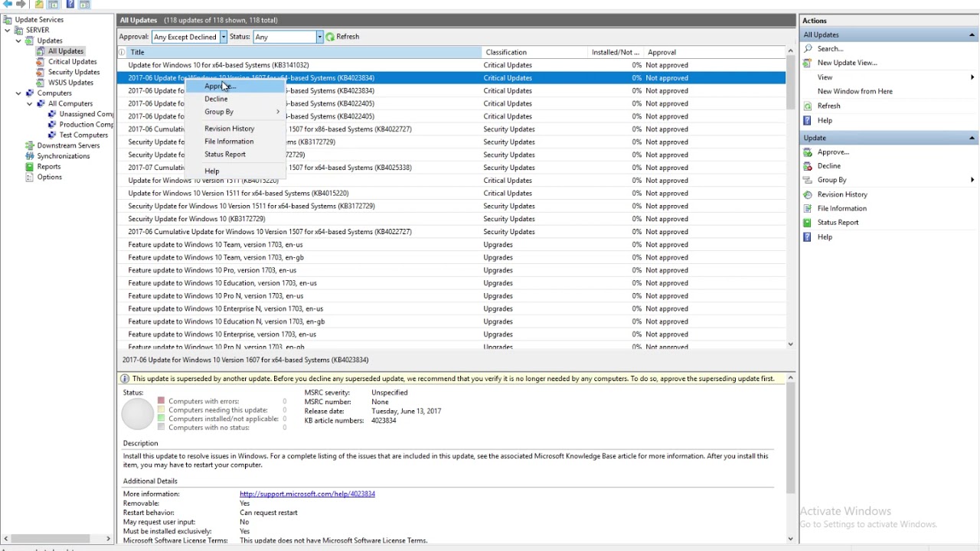Sort by the Installed/Not column header

coord(616,52)
